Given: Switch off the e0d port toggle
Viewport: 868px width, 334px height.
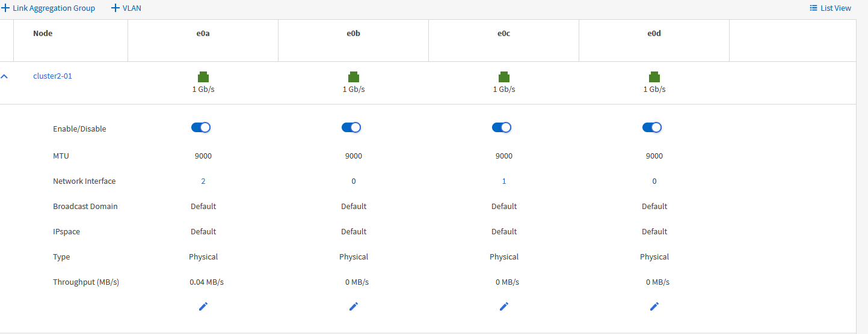Looking at the screenshot, I should [652, 127].
